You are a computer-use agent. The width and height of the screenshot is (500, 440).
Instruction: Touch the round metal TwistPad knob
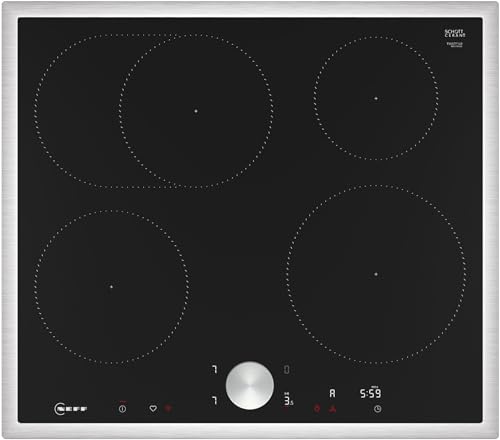(x=250, y=385)
